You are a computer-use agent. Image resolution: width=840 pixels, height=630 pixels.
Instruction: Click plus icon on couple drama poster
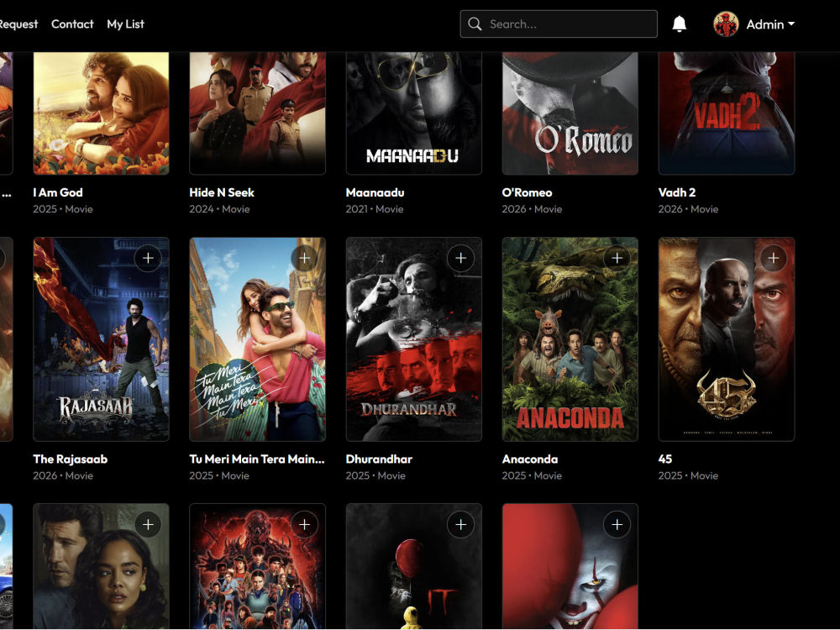149,524
